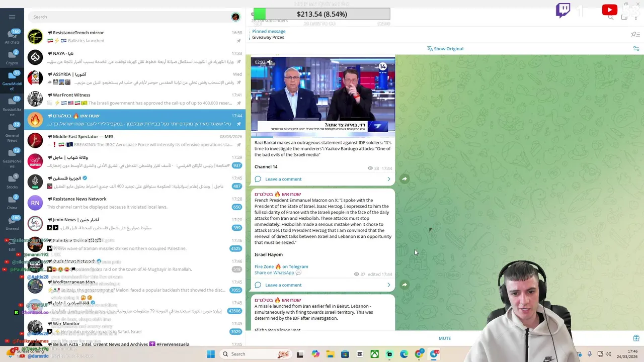Leave a comment on Razi Barkai post
Viewport: 644px width, 362px height.
[283, 179]
